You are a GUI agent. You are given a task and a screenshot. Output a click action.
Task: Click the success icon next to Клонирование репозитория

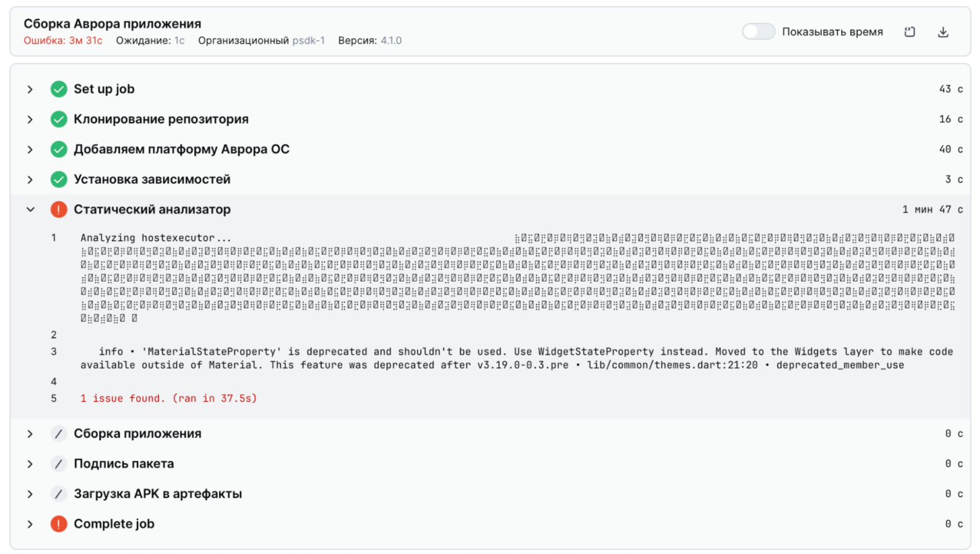pos(58,120)
